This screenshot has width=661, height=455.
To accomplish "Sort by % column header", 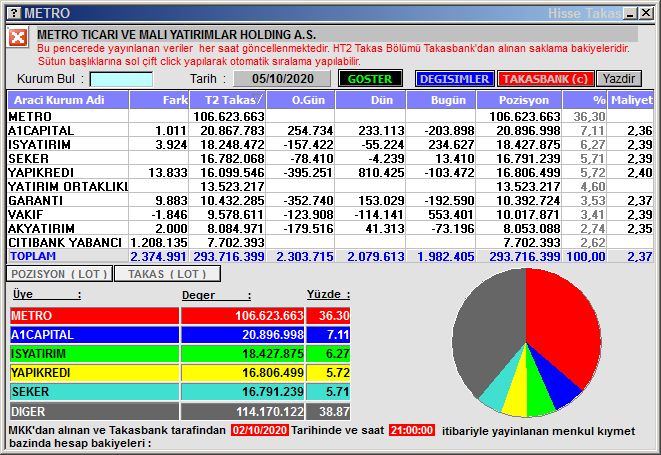I will coord(585,100).
